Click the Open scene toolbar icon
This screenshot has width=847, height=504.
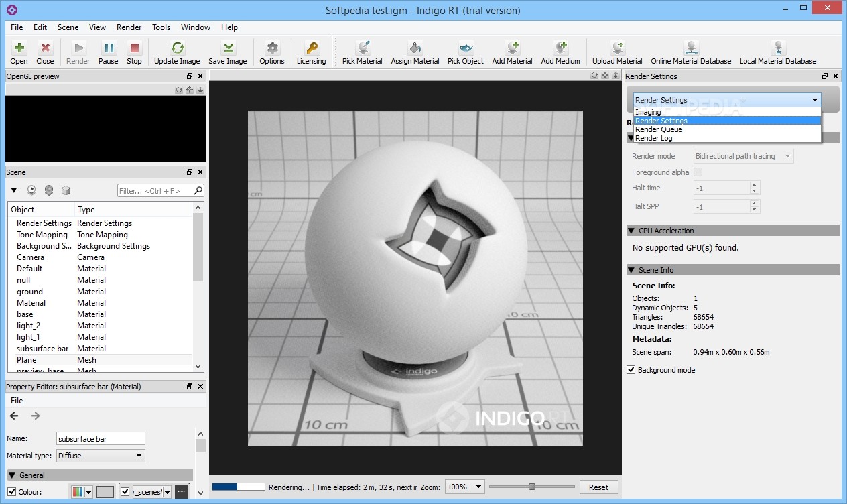click(19, 48)
